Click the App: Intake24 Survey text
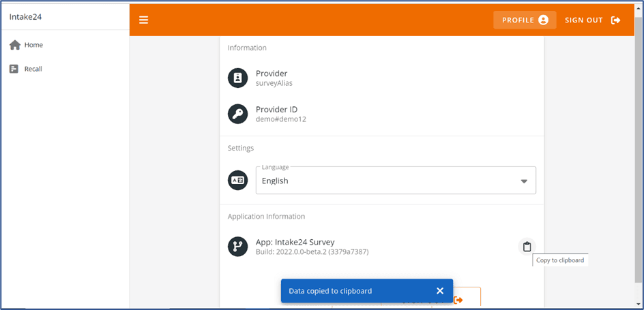The image size is (644, 310). 295,242
